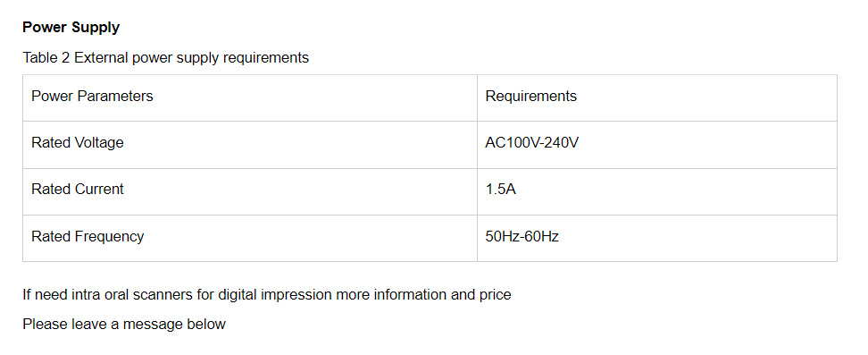
Task: Click the Power Parameters header cell
Action: pyautogui.click(x=250, y=97)
